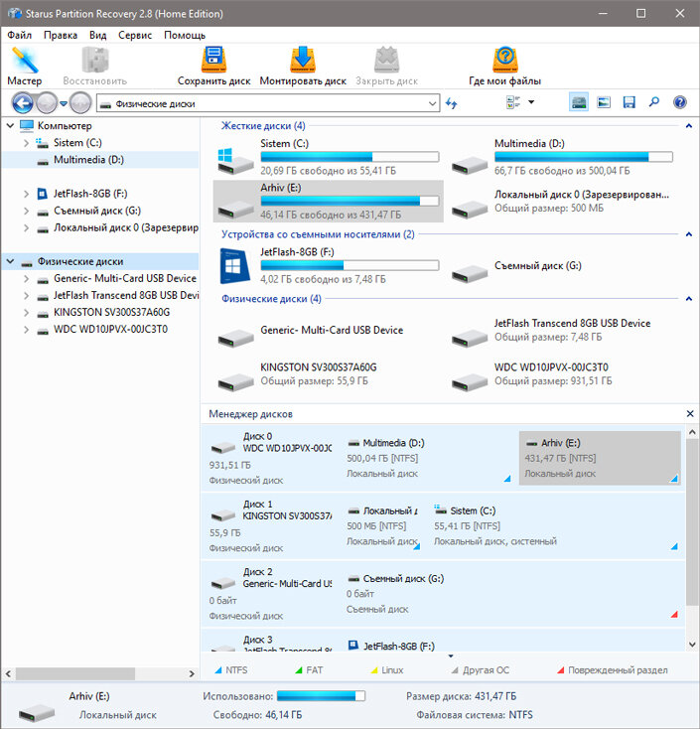The width and height of the screenshot is (700, 729).
Task: Open the Физические диски address dropdown
Action: (433, 103)
